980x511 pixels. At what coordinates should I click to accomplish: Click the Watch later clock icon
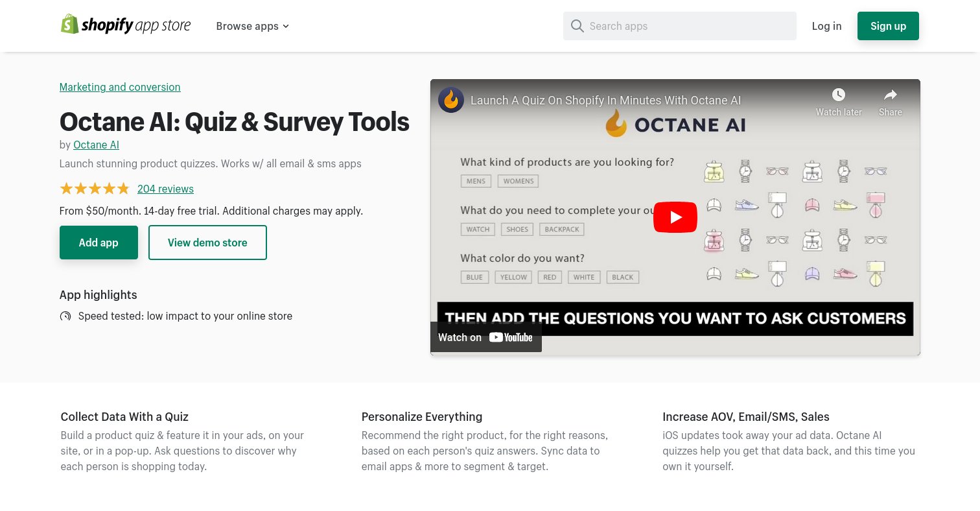click(x=838, y=95)
